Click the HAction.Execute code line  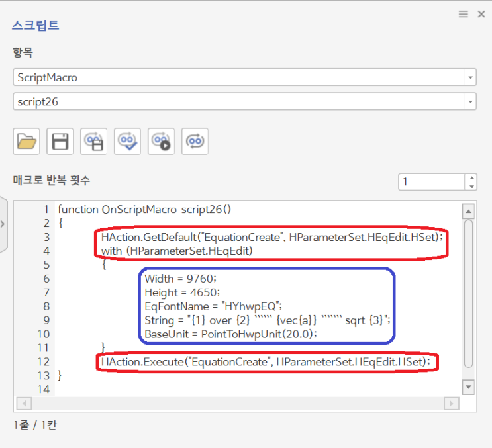pos(266,362)
